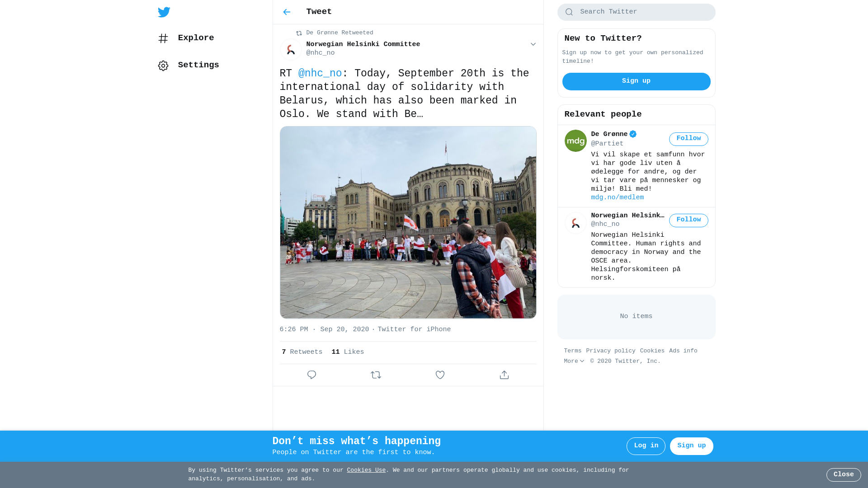Click Norwegian Helsinki Committee avatar in tweet
This screenshot has width=868, height=488.
click(x=291, y=50)
